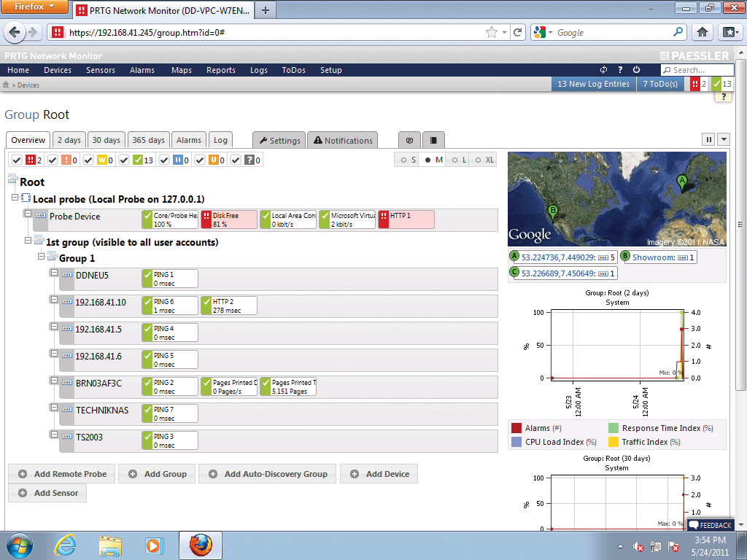
Task: Toggle the Unknown status filter checkbox
Action: tap(236, 160)
